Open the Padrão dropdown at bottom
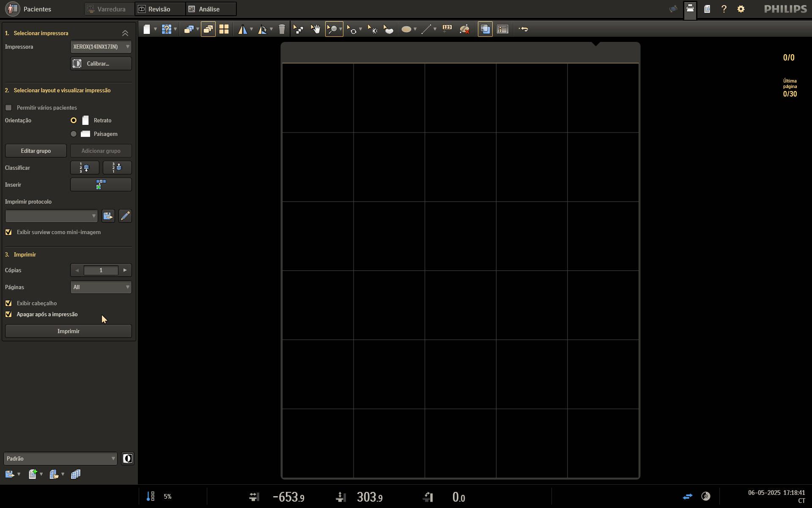 point(60,458)
